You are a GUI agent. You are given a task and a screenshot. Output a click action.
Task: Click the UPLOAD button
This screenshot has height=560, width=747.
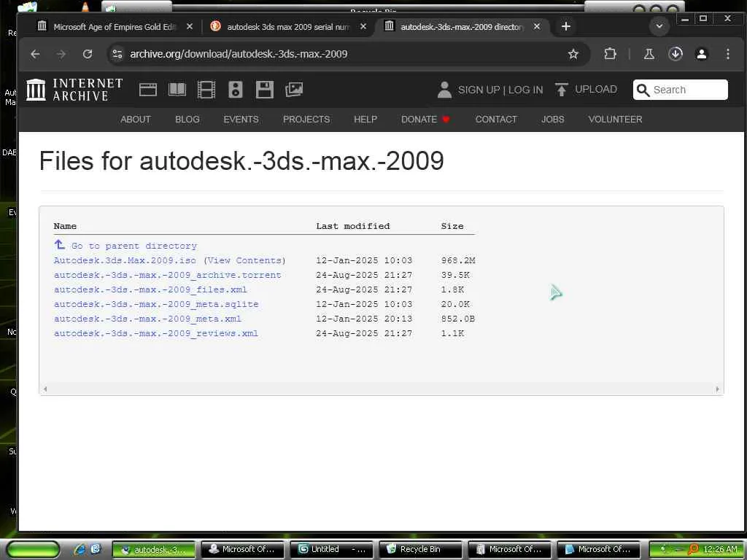point(586,90)
